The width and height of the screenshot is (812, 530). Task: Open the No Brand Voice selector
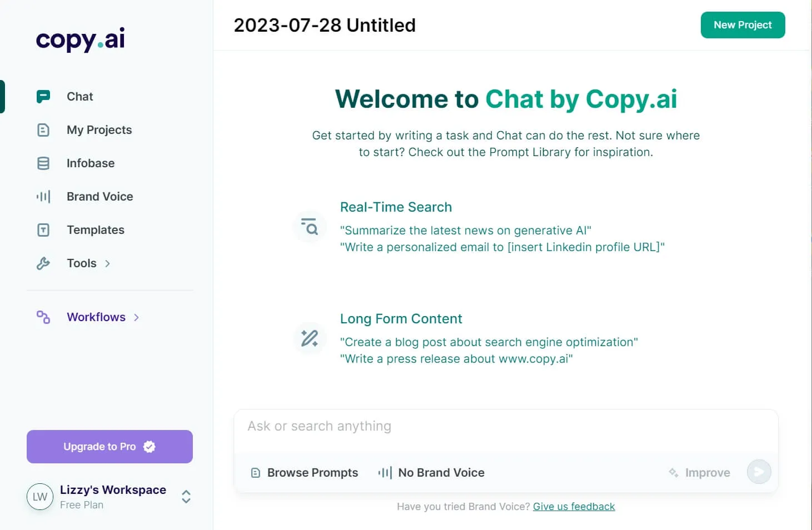coord(431,472)
